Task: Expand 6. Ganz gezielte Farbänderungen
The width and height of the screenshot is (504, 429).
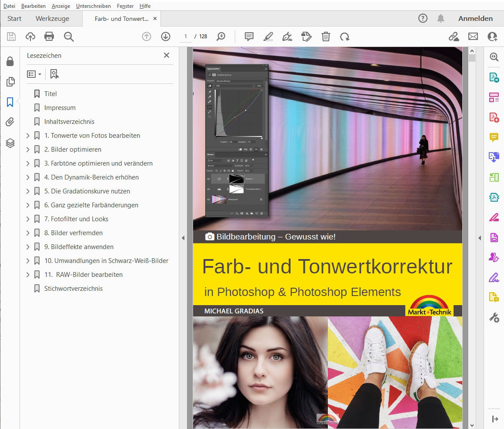Action: coord(28,205)
